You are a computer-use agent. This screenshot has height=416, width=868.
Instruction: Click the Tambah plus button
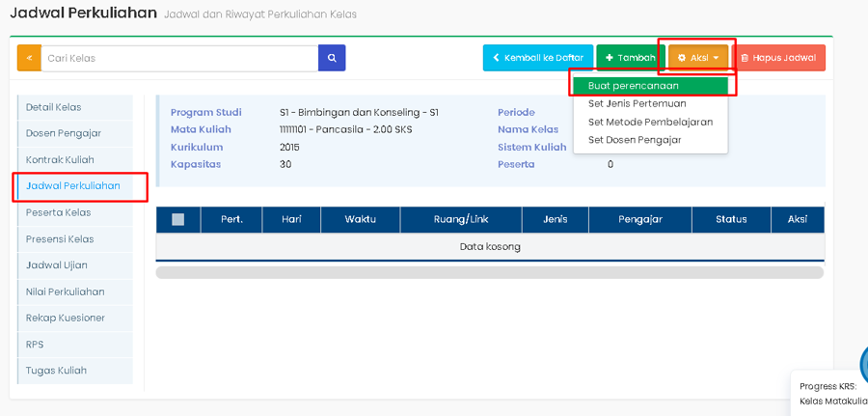[x=630, y=58]
